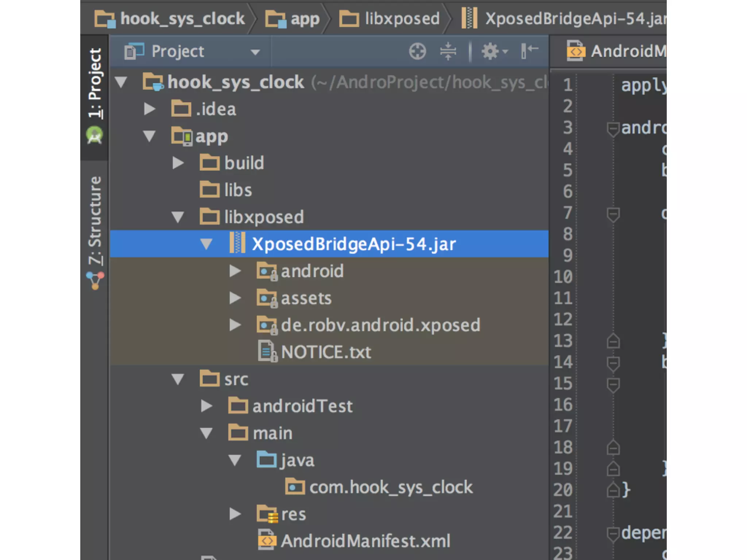Select the libs folder icon
This screenshot has width=747, height=560.
point(210,189)
